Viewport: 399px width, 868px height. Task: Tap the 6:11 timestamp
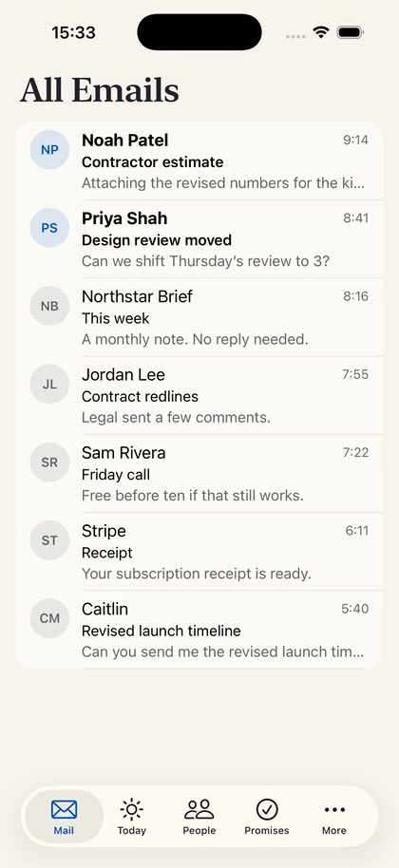point(357,530)
